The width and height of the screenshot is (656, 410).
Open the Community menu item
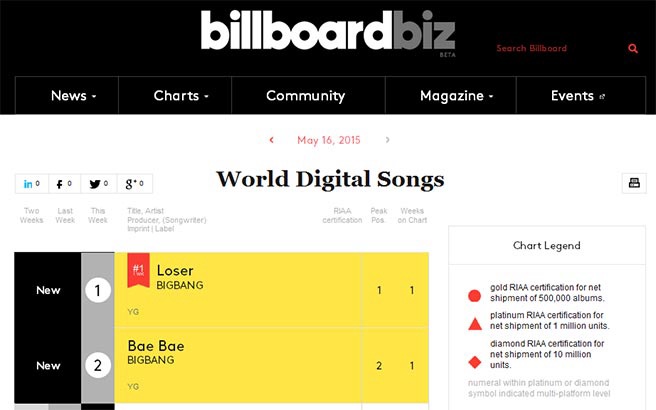(x=305, y=96)
